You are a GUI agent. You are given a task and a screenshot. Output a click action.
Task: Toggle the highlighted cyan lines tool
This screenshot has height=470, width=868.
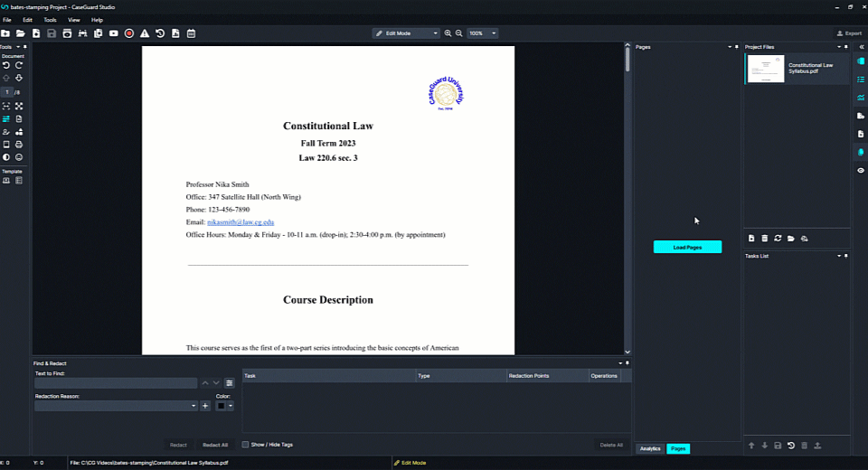pyautogui.click(x=6, y=119)
